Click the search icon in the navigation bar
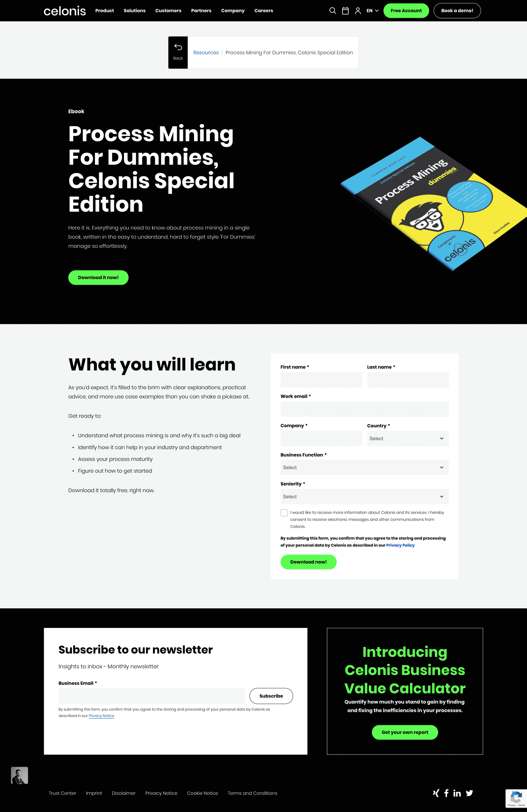The image size is (527, 812). 332,11
